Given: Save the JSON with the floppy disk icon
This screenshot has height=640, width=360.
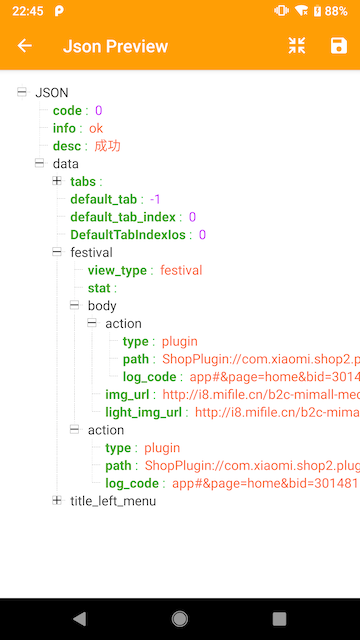Looking at the screenshot, I should point(339,46).
